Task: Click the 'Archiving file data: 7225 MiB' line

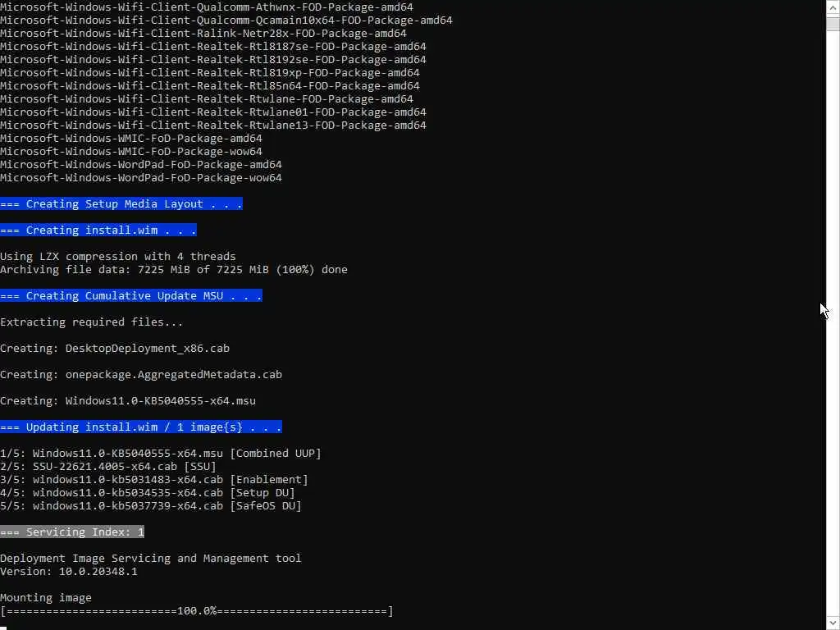Action: pyautogui.click(x=174, y=269)
